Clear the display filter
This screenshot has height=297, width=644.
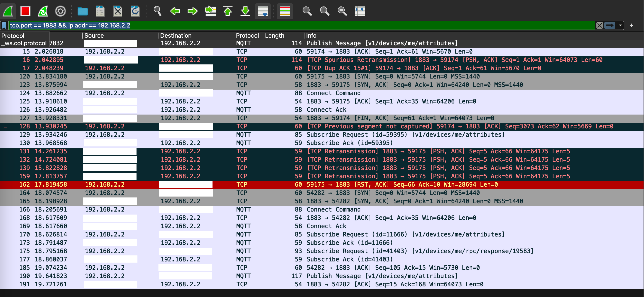click(x=599, y=25)
